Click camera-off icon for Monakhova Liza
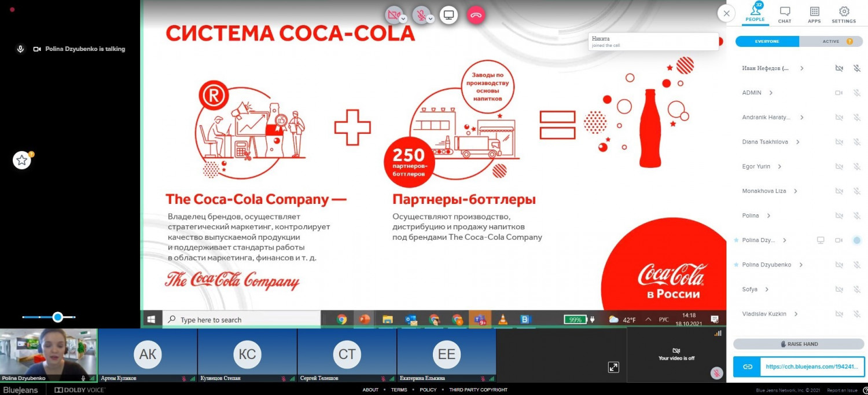 (x=839, y=191)
